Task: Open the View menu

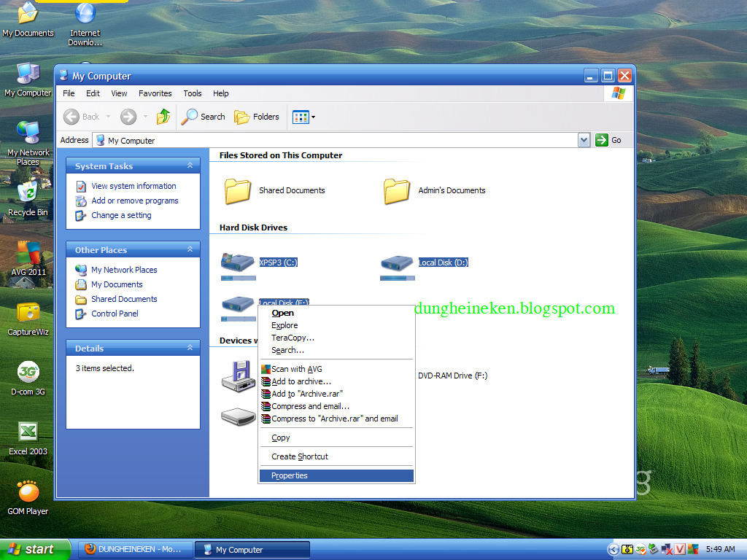Action: pyautogui.click(x=119, y=93)
